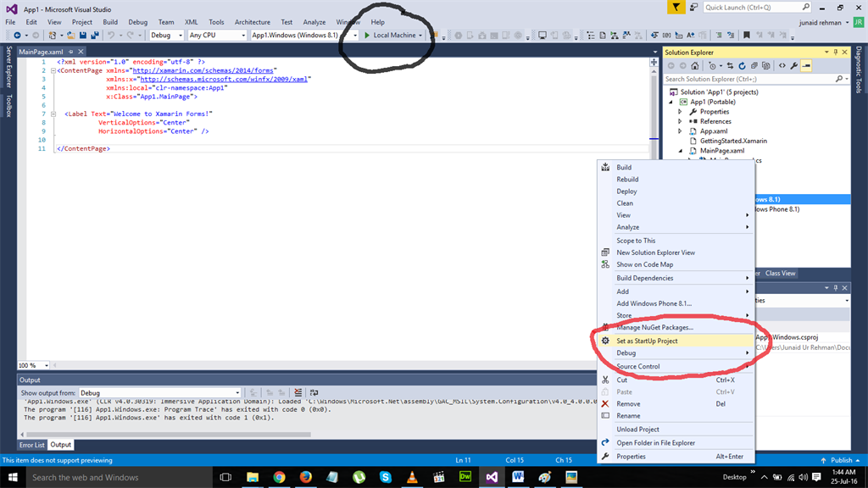Collapse the App1 (Portable) project node

pos(671,103)
